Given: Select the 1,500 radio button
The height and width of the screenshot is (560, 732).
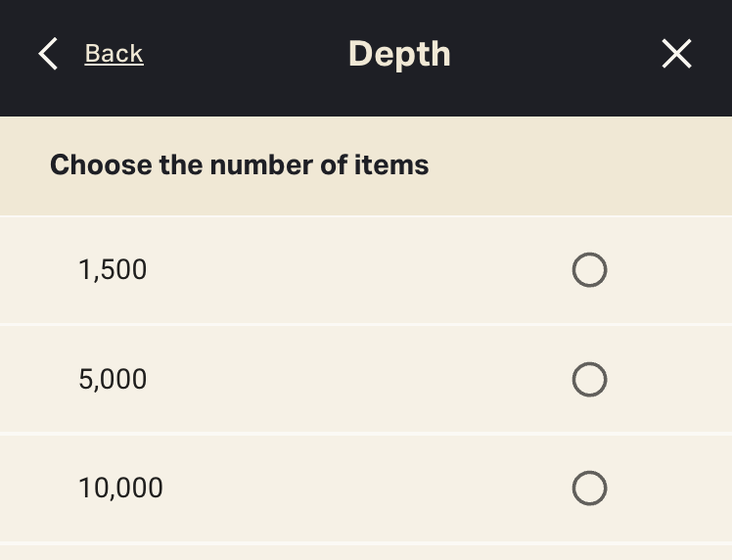Looking at the screenshot, I should tap(589, 269).
